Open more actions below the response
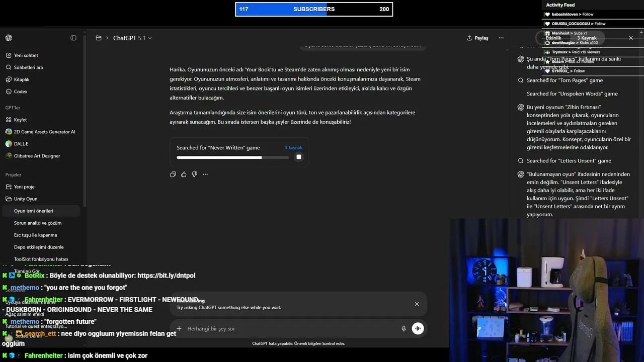The width and height of the screenshot is (644, 362). (x=205, y=174)
